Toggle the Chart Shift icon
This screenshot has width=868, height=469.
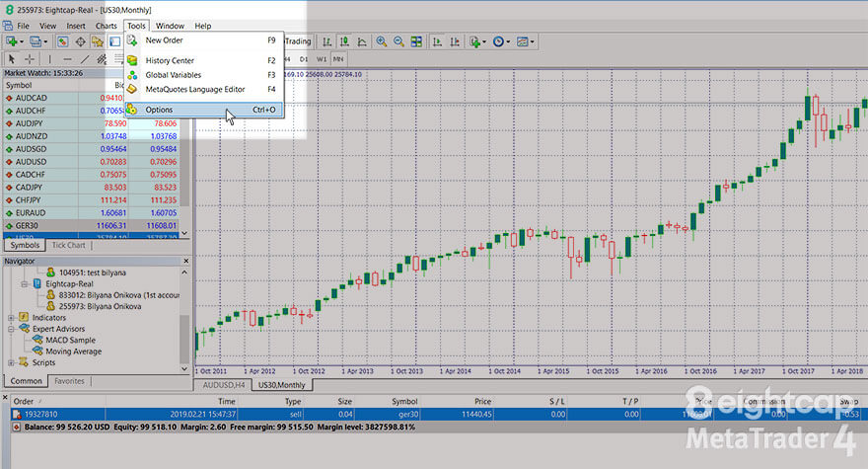pyautogui.click(x=455, y=41)
